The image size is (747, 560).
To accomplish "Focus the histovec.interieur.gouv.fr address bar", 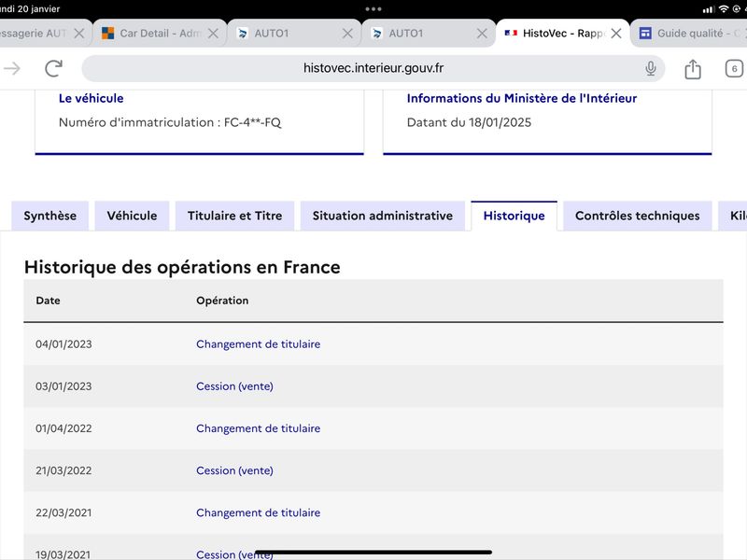I will (x=373, y=68).
